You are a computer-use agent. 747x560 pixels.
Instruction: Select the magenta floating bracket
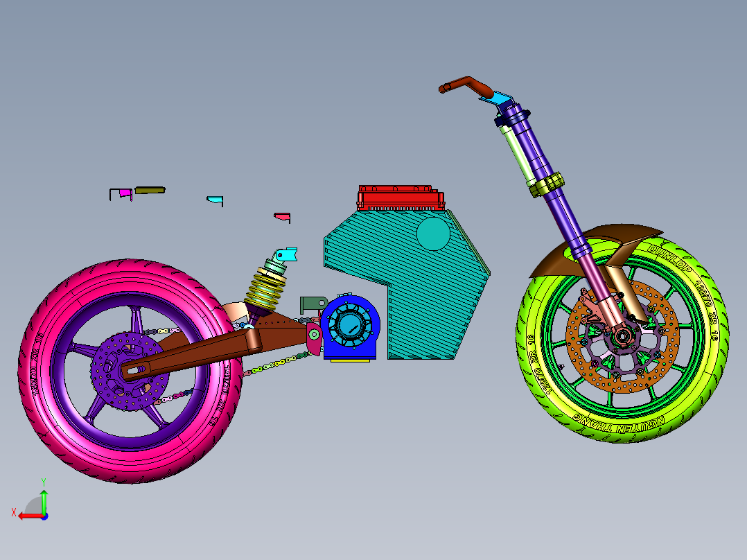(125, 193)
